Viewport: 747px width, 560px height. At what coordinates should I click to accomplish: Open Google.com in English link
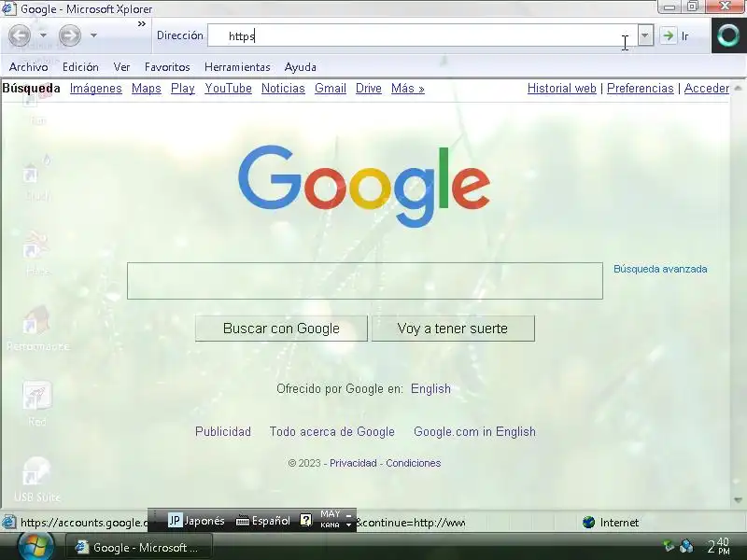point(474,432)
